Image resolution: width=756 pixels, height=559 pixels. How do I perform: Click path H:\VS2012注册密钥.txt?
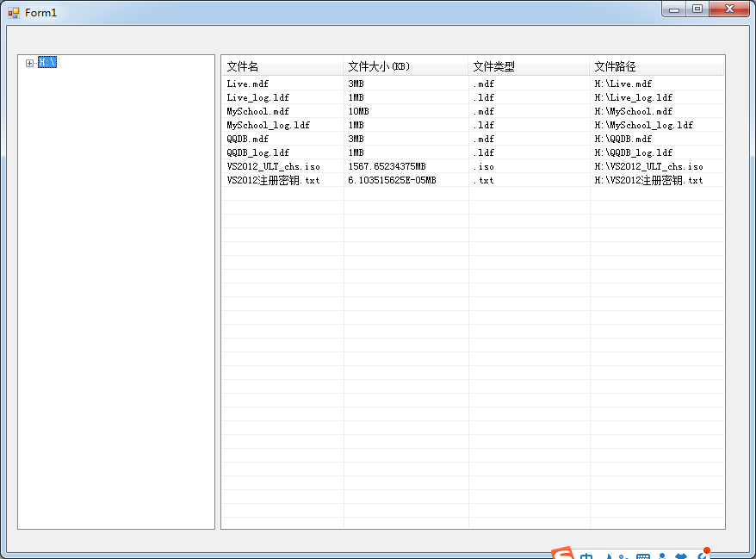pyautogui.click(x=648, y=180)
